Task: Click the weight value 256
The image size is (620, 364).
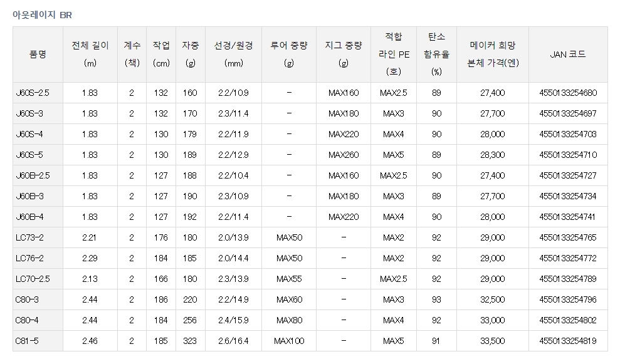Action: point(190,320)
